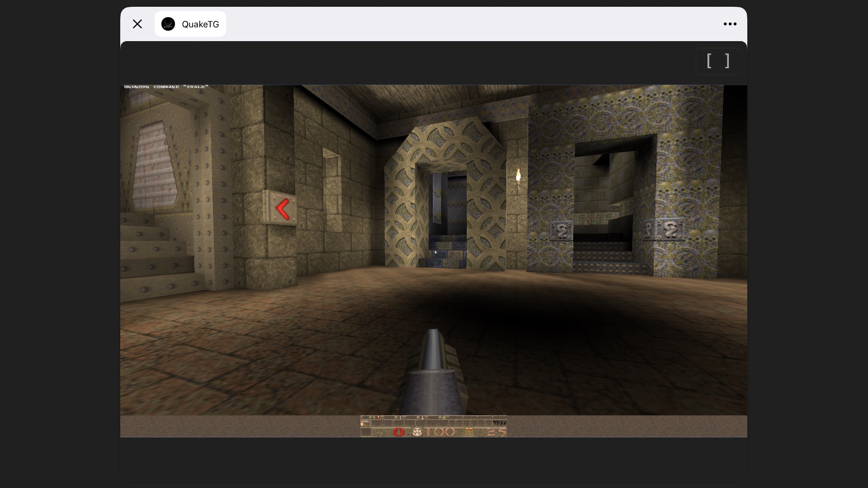Click the crosshair in the archway doorway

coord(435,252)
